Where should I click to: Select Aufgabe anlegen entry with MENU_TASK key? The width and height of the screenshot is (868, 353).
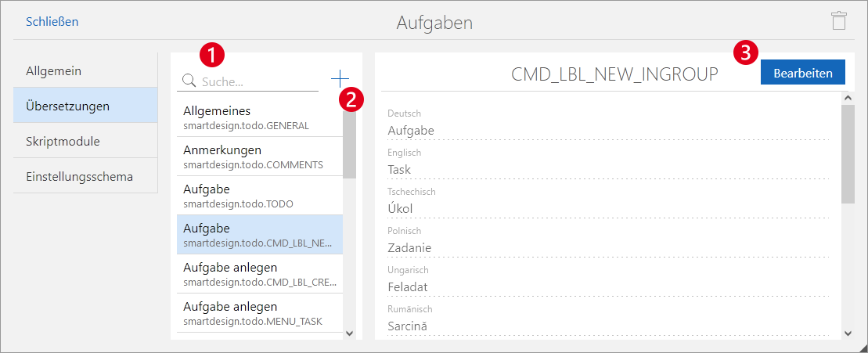256,313
